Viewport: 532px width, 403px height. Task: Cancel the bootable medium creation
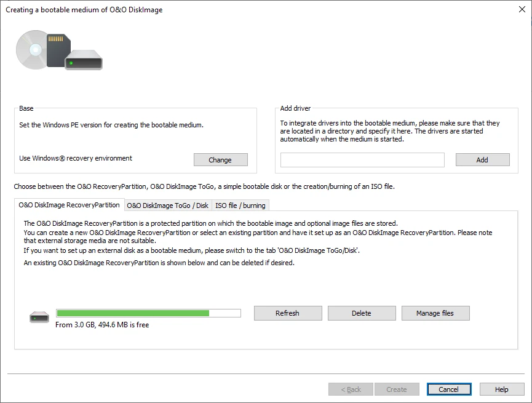click(448, 389)
